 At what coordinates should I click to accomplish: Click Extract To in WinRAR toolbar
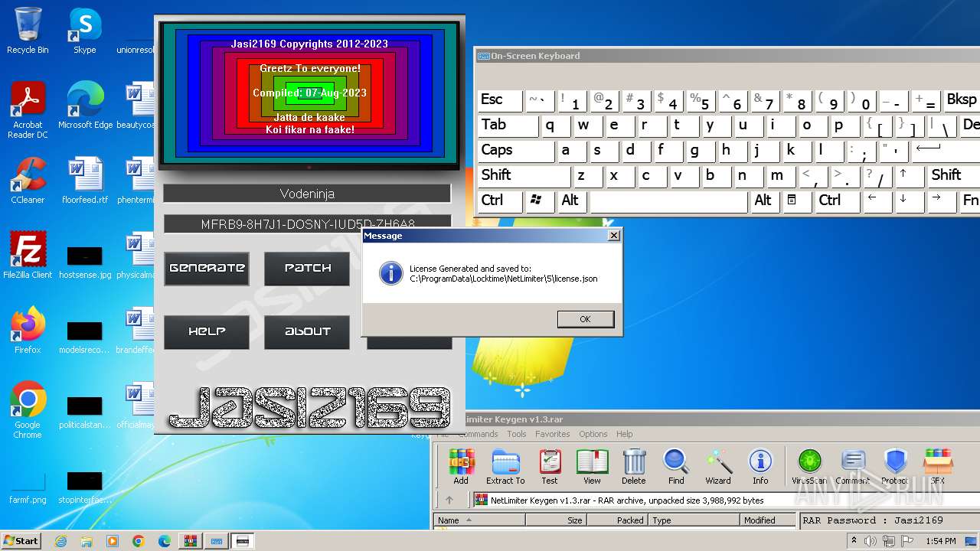505,467
